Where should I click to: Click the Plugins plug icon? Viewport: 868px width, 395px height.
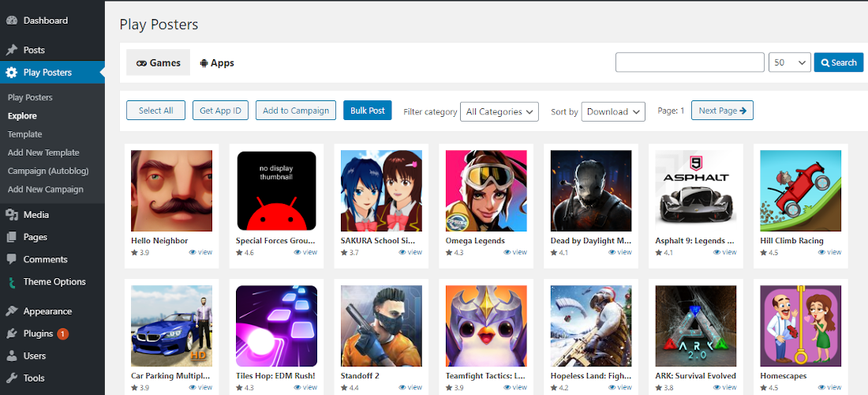11,333
